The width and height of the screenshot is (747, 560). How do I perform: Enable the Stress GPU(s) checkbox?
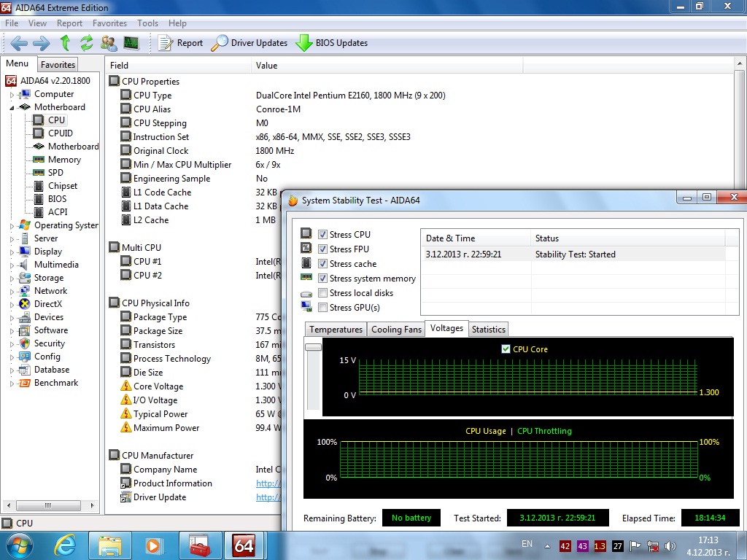(322, 308)
